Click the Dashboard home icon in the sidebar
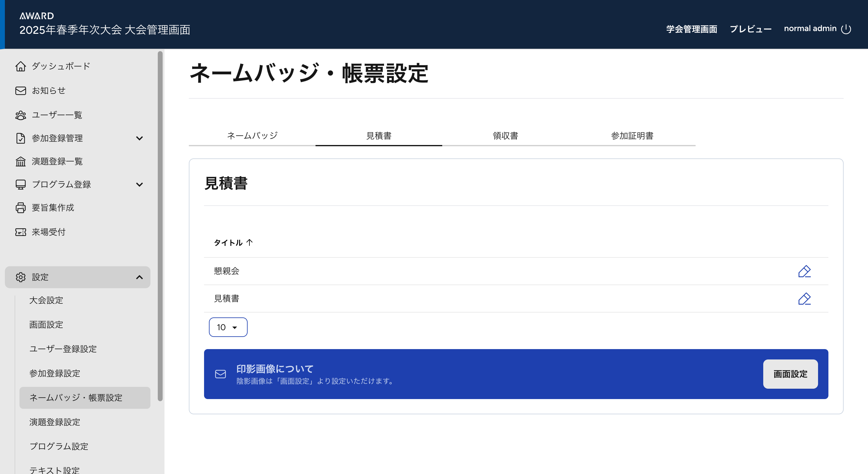This screenshot has width=868, height=474. pos(20,66)
